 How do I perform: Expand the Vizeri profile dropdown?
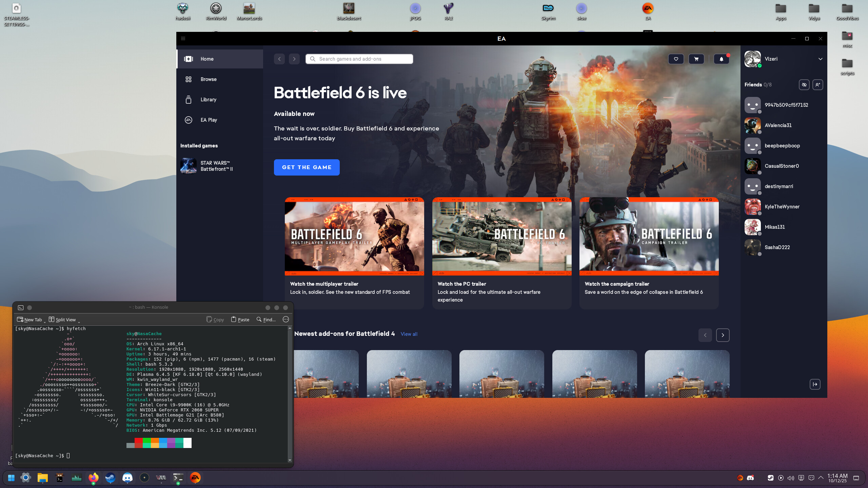tap(820, 59)
